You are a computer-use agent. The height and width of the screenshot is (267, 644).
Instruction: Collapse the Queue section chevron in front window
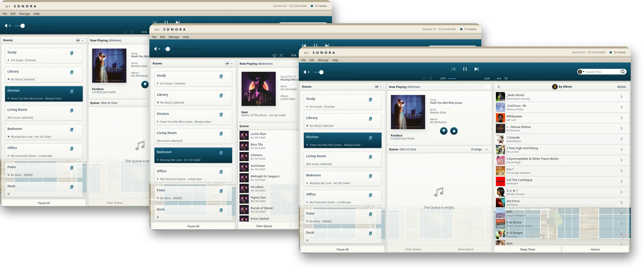487,149
